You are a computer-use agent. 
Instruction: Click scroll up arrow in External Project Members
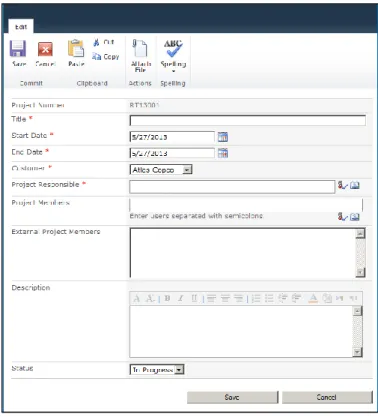click(360, 233)
